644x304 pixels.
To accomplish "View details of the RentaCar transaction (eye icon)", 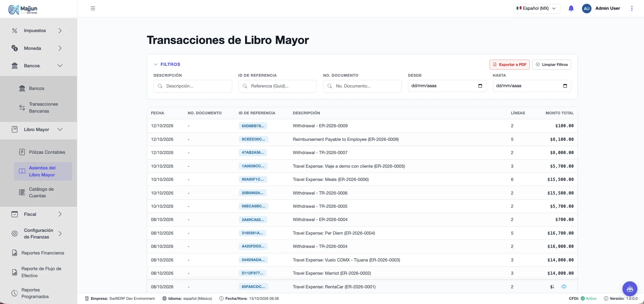I will coord(564,287).
